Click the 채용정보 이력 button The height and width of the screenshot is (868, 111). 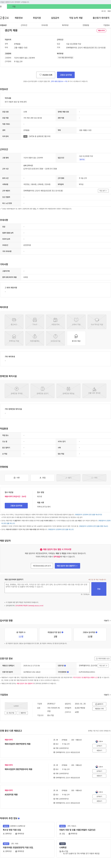point(99,709)
